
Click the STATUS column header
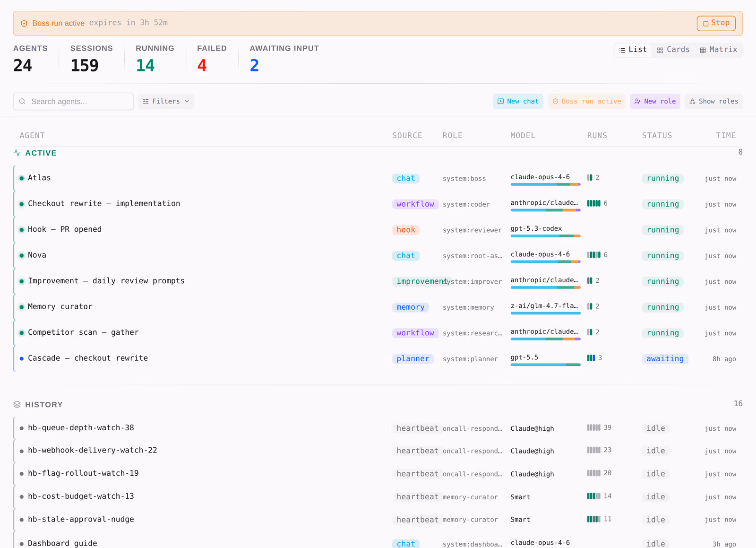(x=657, y=136)
